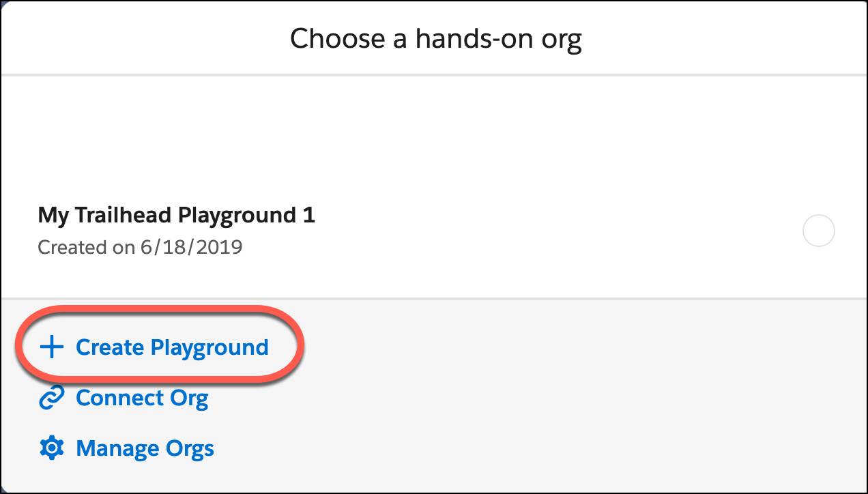Image resolution: width=868 pixels, height=494 pixels.
Task: Click the Created on 6/18/2019 date text
Action: click(139, 247)
